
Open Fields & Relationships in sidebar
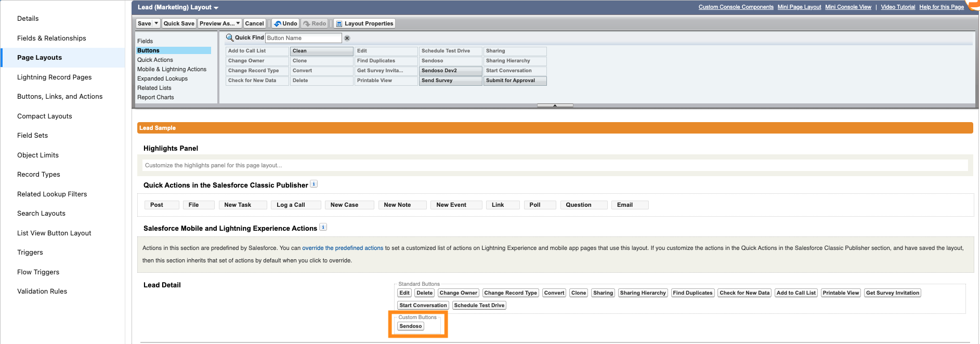[x=51, y=38]
